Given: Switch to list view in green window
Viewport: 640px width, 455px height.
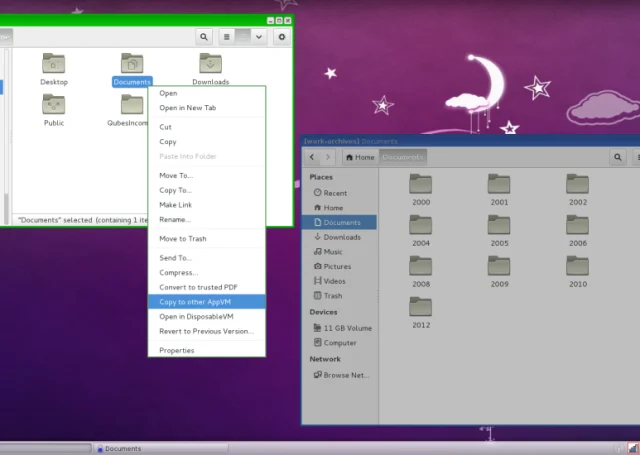Looking at the screenshot, I should coord(227,36).
